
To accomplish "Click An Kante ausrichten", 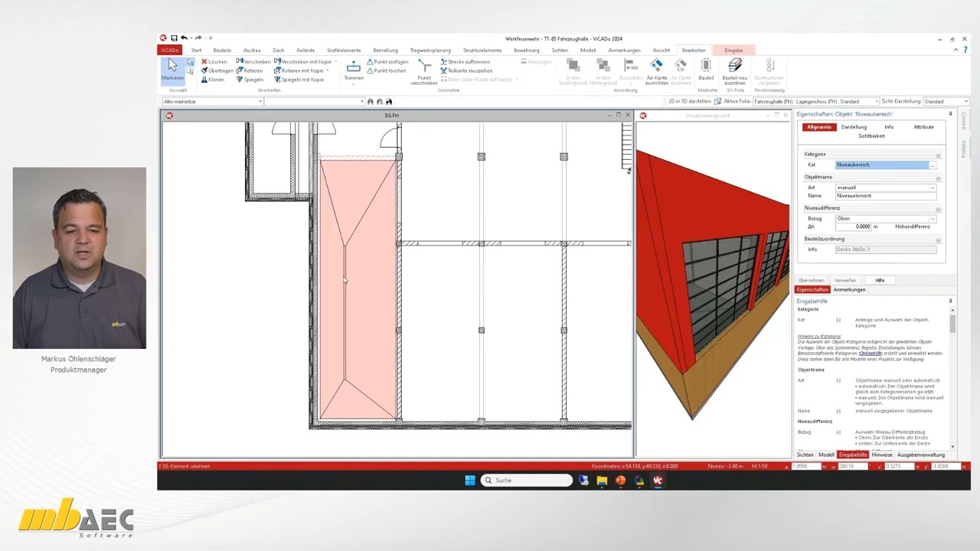I will pyautogui.click(x=657, y=72).
